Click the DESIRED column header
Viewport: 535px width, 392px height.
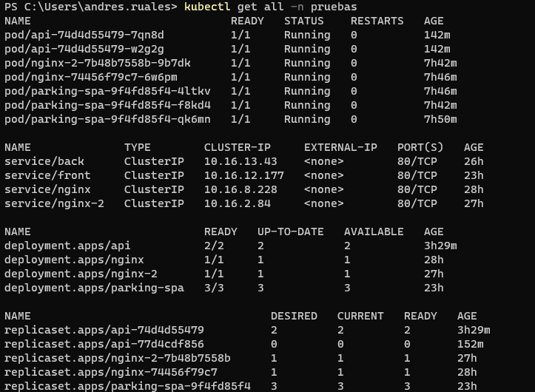click(x=294, y=316)
